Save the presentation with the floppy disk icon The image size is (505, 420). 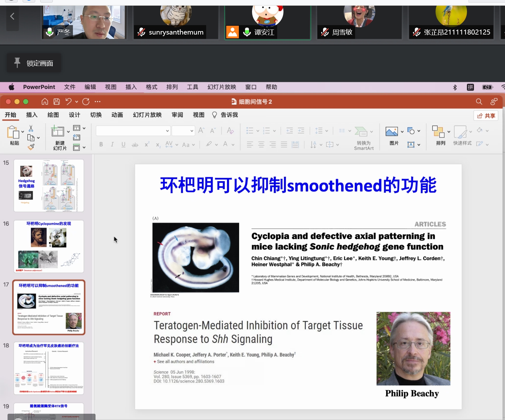click(x=57, y=101)
